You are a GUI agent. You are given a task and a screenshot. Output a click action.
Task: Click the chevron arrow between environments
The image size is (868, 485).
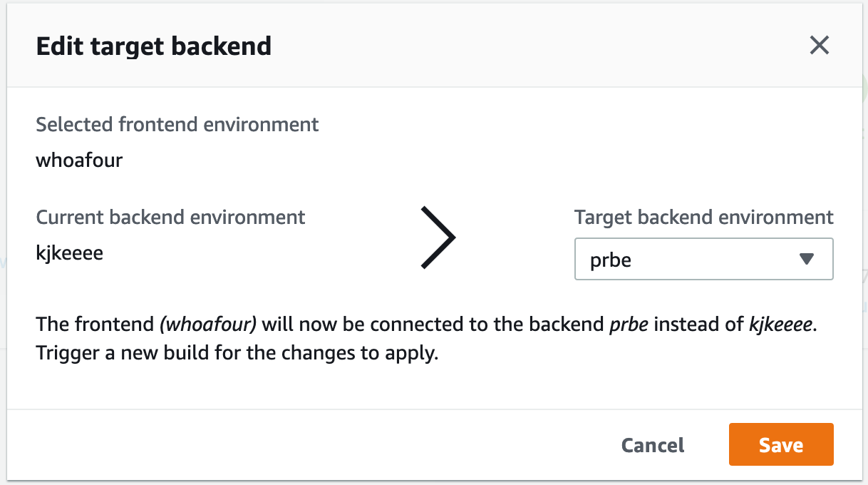point(440,238)
